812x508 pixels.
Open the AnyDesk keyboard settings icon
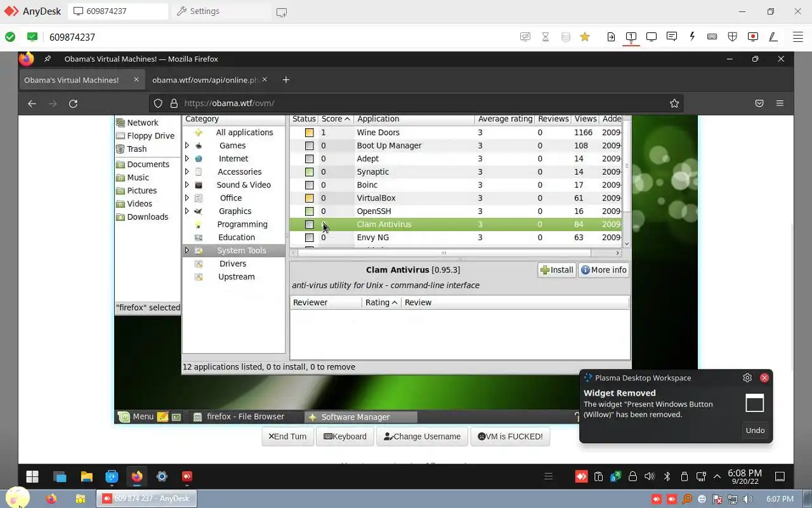712,37
